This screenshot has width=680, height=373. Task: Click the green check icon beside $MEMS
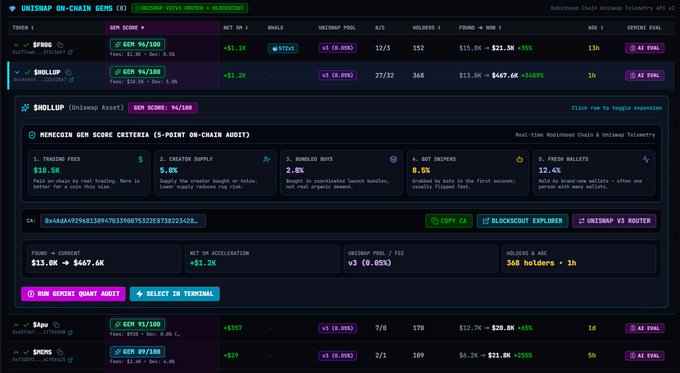click(26, 352)
